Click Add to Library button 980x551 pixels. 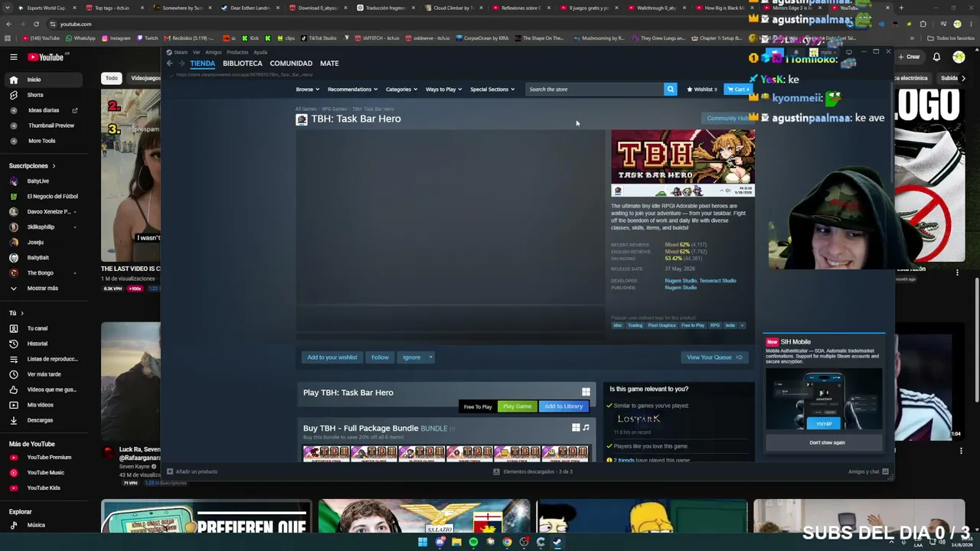point(563,406)
